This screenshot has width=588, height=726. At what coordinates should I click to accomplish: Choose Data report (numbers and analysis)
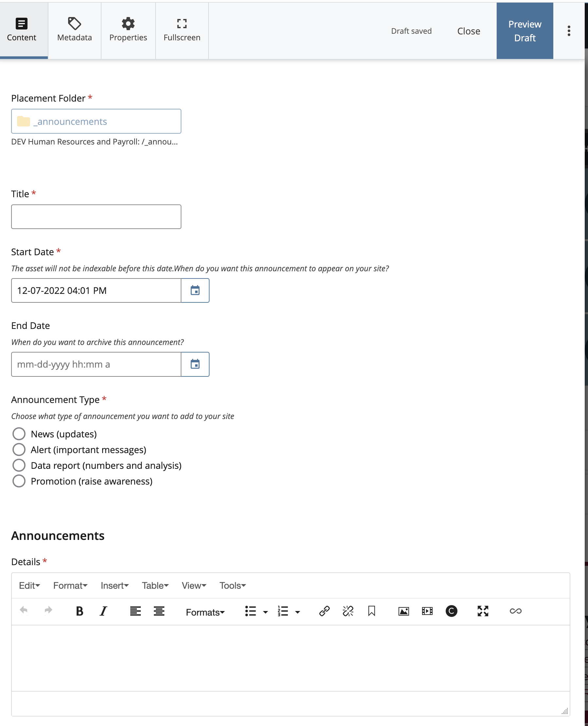pos(19,465)
